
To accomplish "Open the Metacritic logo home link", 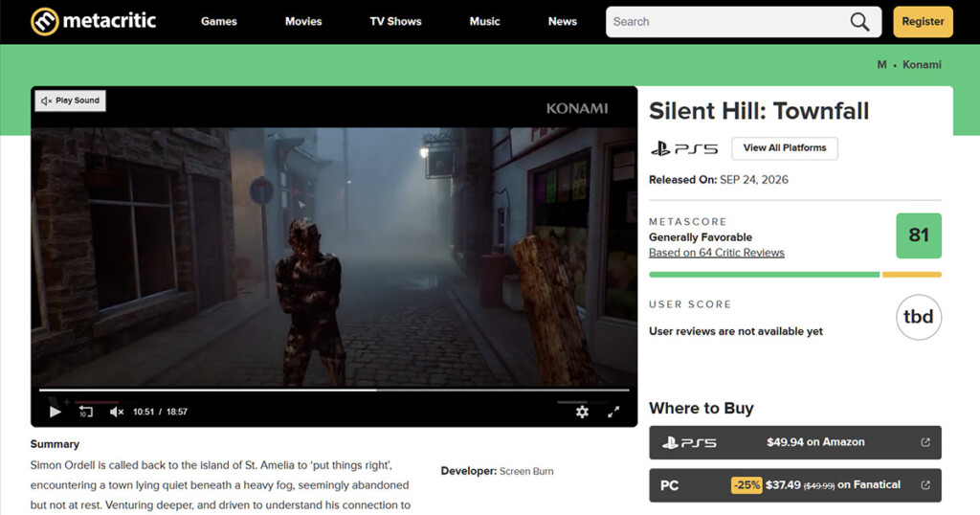I will (x=94, y=21).
